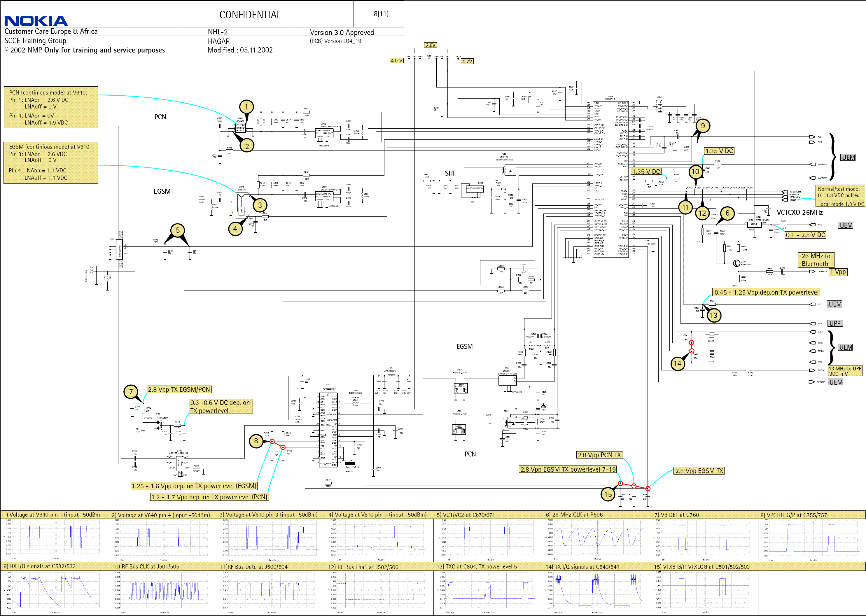Screen dimensions: 866x616
Task: Click measurement point marker 14
Action: tap(678, 364)
